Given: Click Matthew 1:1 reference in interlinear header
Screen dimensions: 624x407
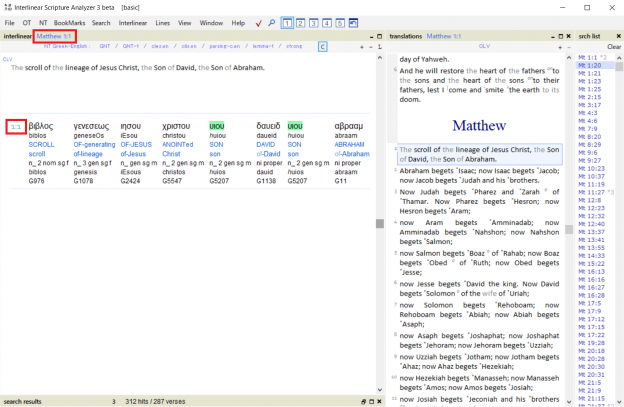Looking at the screenshot, I should click(54, 36).
